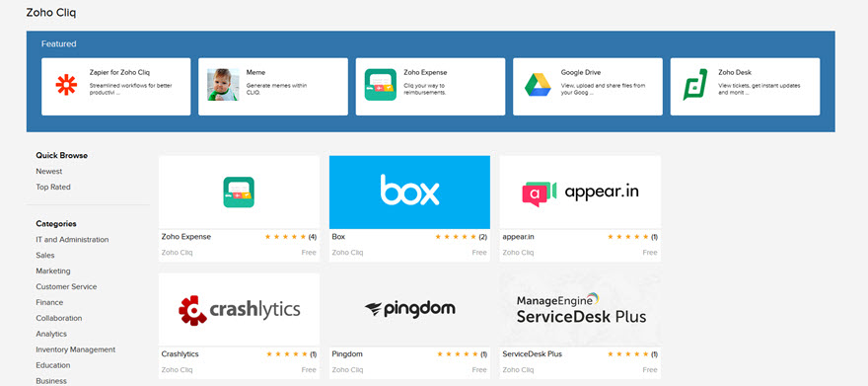Click the ServiceDesk Plus extension name
This screenshot has width=868, height=386.
coord(532,353)
